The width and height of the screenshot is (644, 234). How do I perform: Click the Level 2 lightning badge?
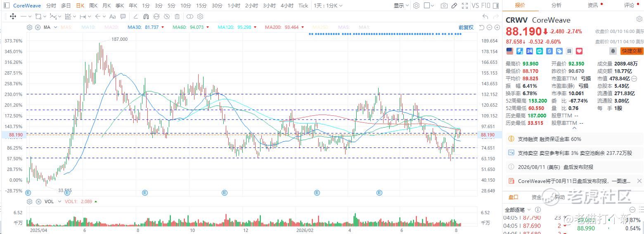[x=520, y=51]
